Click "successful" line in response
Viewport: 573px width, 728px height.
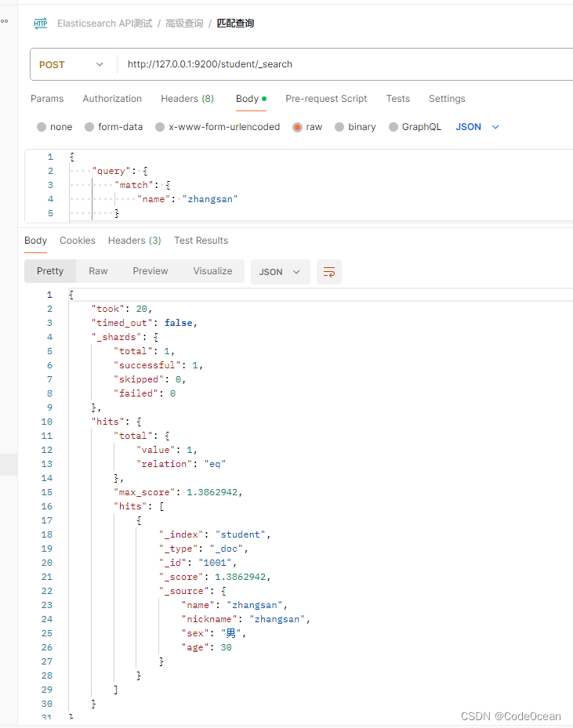(158, 365)
